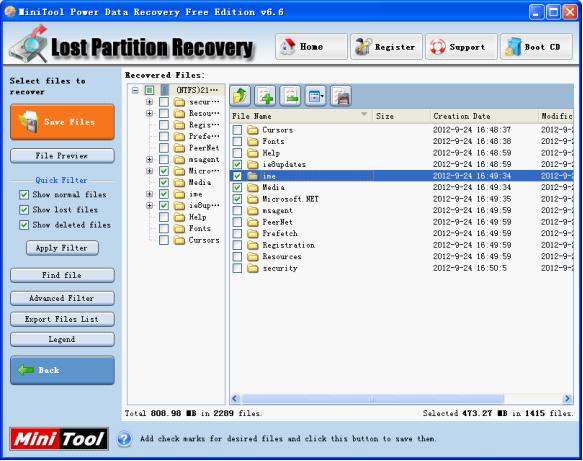Select Media folder in the tree
This screenshot has width=583, height=461.
200,183
